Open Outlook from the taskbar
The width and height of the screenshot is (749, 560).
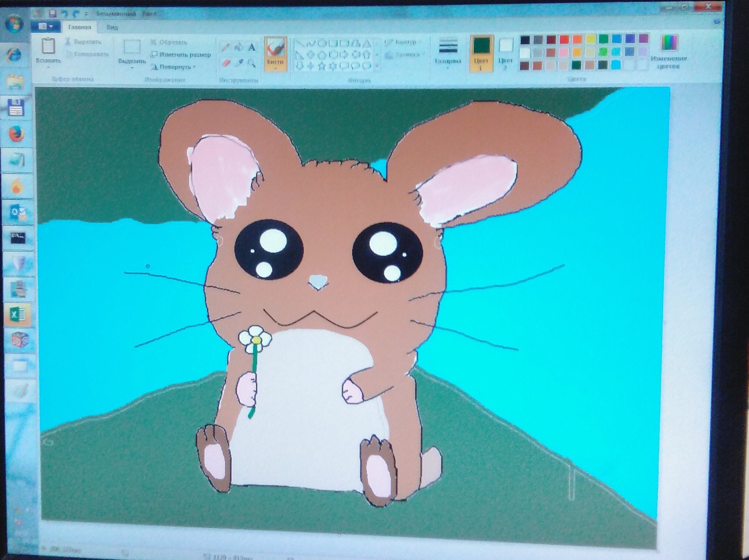(x=18, y=213)
